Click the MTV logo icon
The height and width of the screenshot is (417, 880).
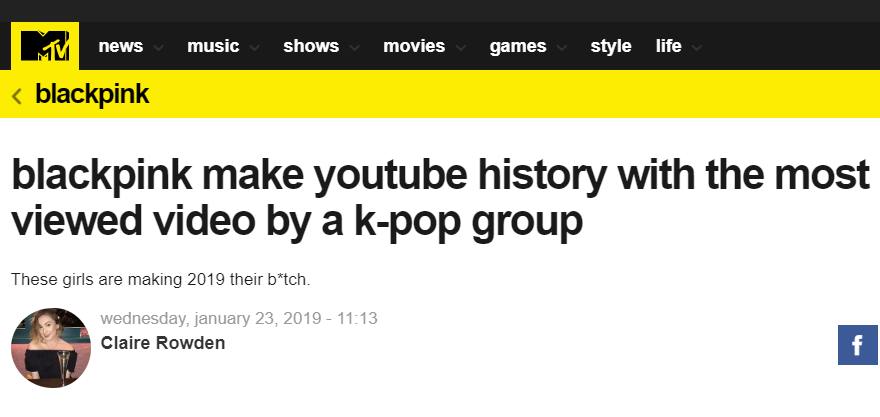[45, 45]
